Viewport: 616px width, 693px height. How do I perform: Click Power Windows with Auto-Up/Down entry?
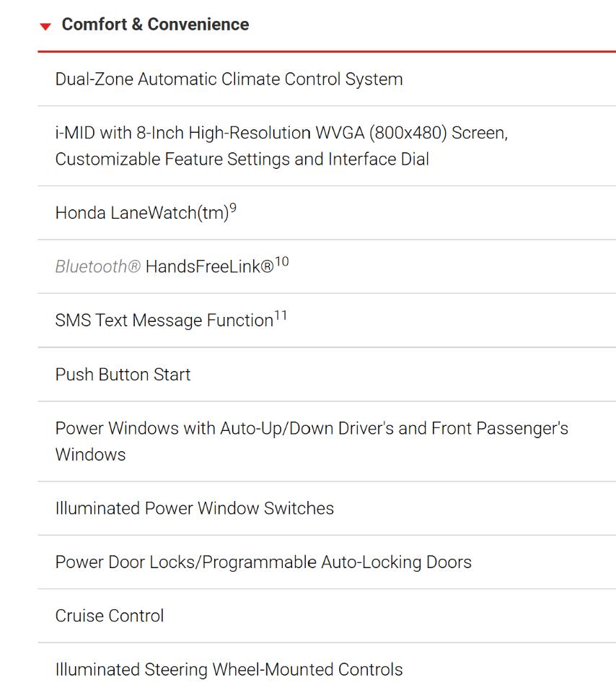point(312,428)
